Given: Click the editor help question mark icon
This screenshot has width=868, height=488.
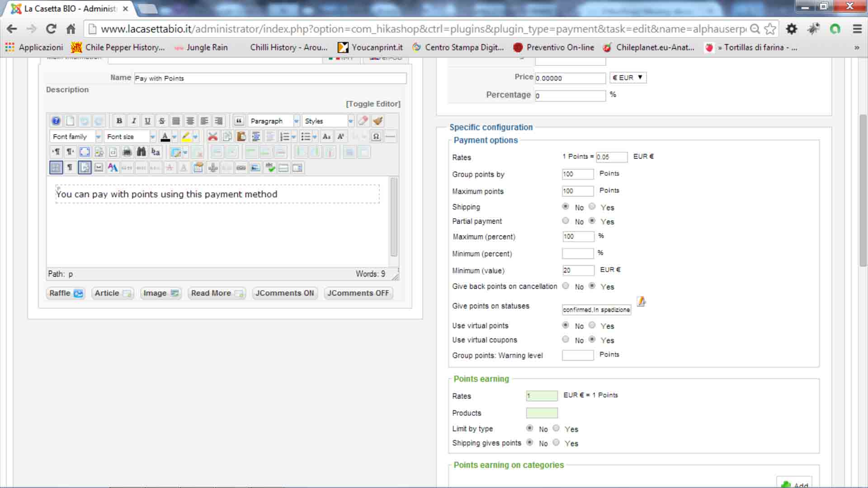Looking at the screenshot, I should (x=56, y=121).
